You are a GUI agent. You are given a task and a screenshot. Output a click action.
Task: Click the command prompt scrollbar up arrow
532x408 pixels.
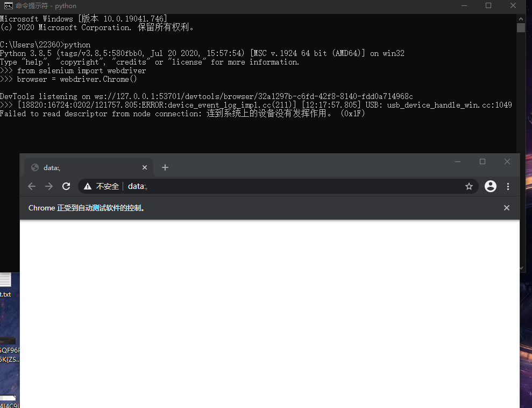[521, 18]
